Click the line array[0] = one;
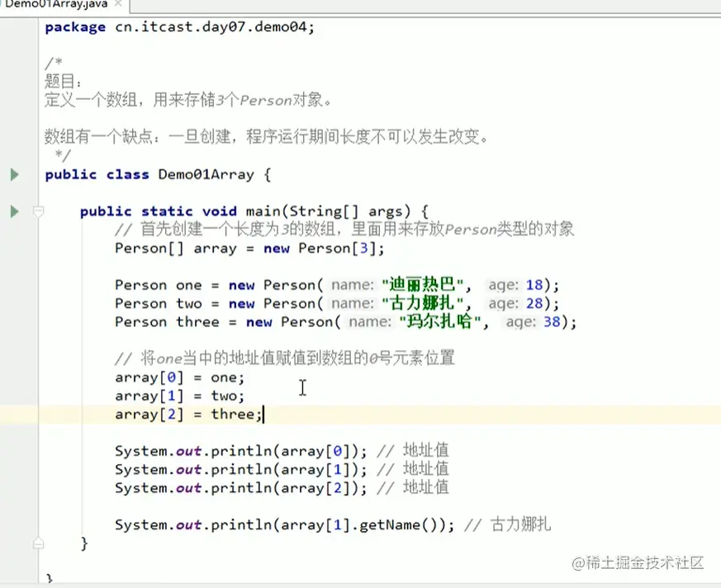The image size is (721, 588). (x=180, y=378)
